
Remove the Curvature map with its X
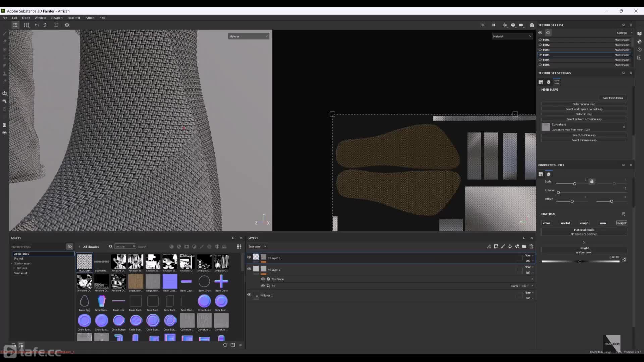(624, 127)
